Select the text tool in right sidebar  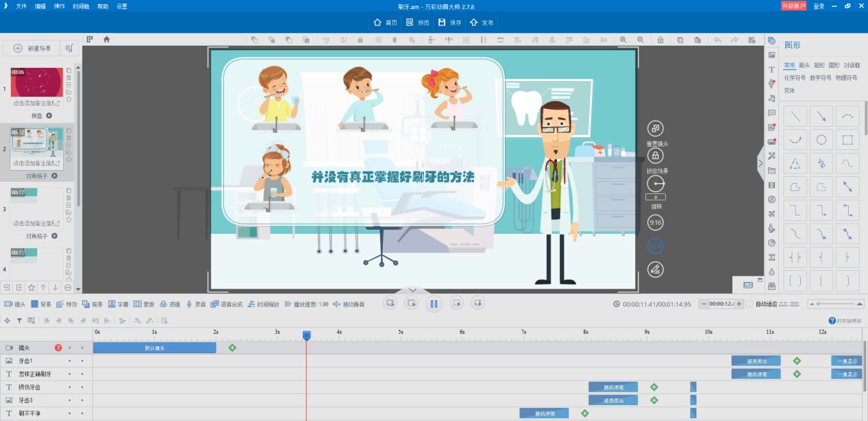771,69
